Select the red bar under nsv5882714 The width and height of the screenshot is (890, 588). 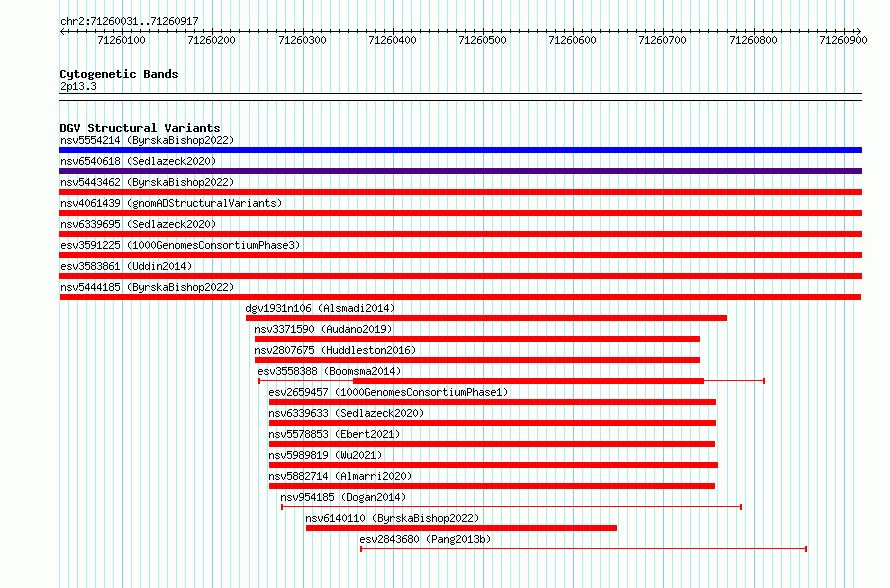coord(492,486)
